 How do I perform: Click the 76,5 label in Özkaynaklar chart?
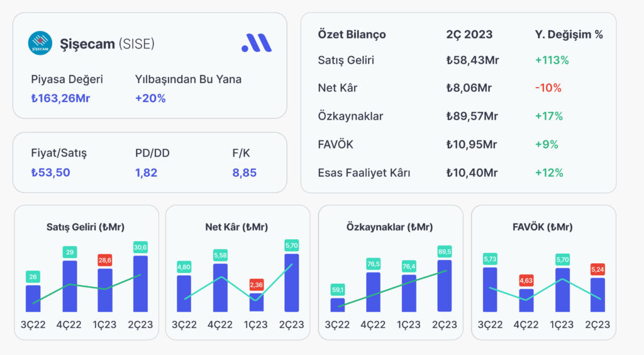(x=374, y=264)
